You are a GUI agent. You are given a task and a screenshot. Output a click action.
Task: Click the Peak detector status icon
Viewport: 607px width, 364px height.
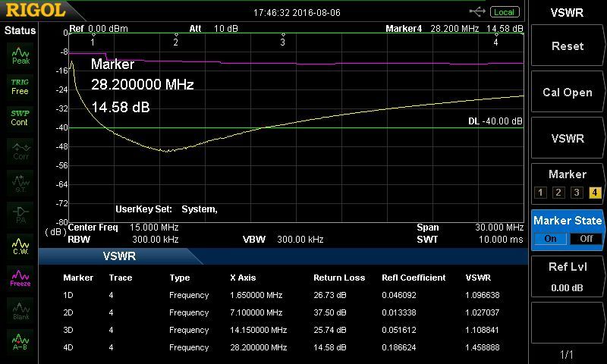[x=20, y=55]
